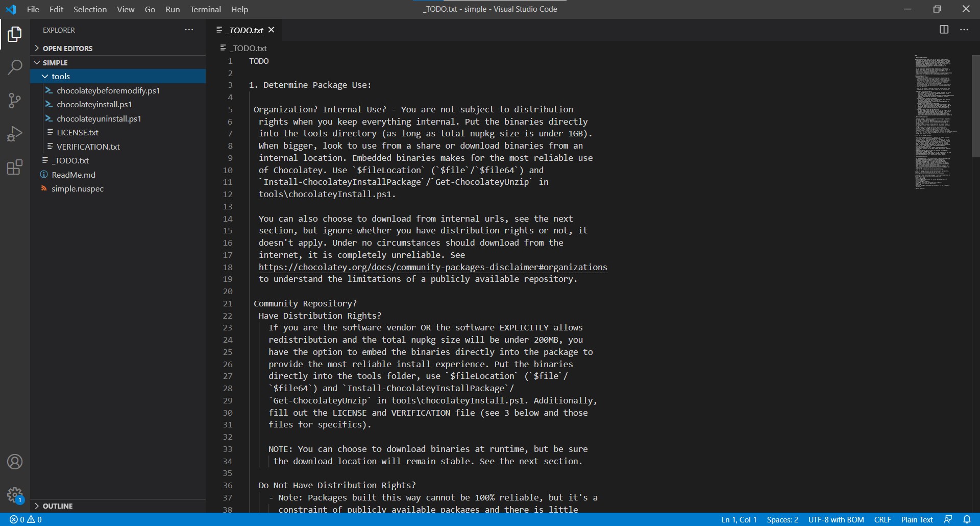The height and width of the screenshot is (526, 980).
Task: Open the Go menu
Action: pos(150,9)
